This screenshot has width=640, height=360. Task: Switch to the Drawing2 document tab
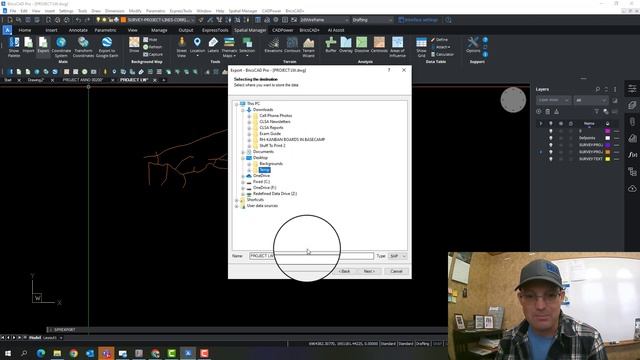pyautogui.click(x=36, y=80)
